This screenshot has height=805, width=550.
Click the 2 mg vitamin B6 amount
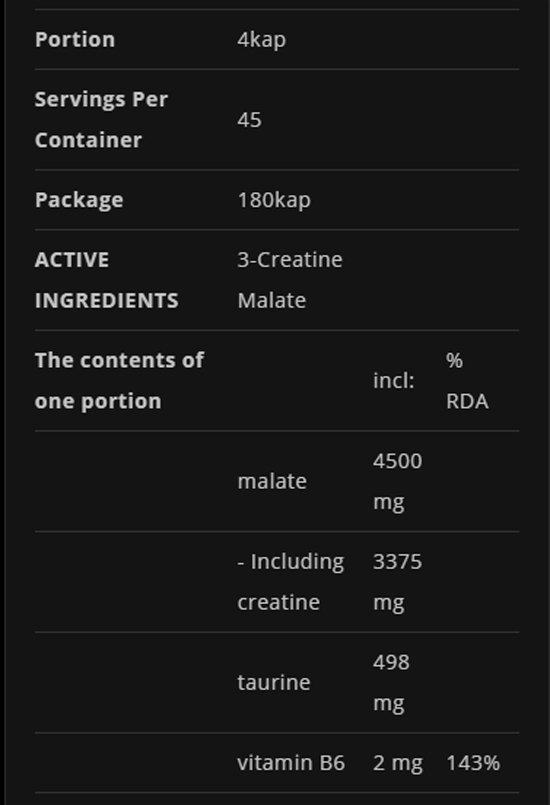(x=398, y=763)
